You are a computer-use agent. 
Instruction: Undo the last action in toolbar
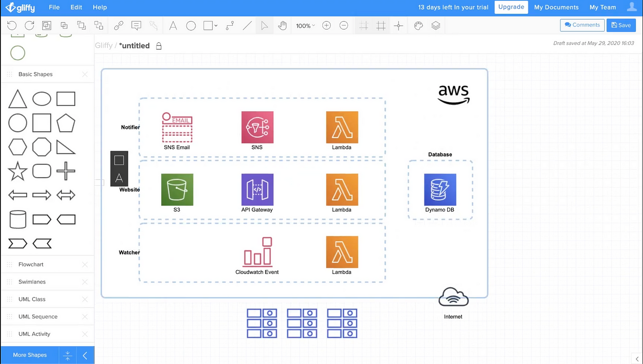click(12, 26)
